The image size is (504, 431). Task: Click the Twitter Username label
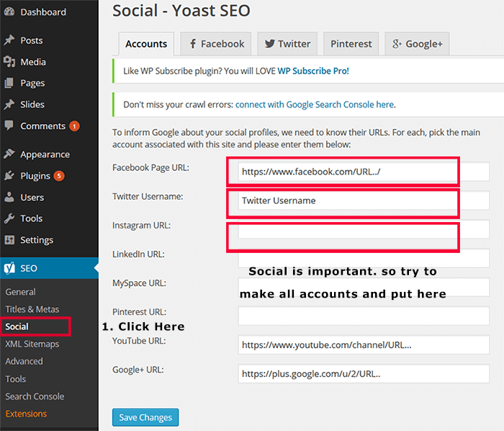pos(148,196)
